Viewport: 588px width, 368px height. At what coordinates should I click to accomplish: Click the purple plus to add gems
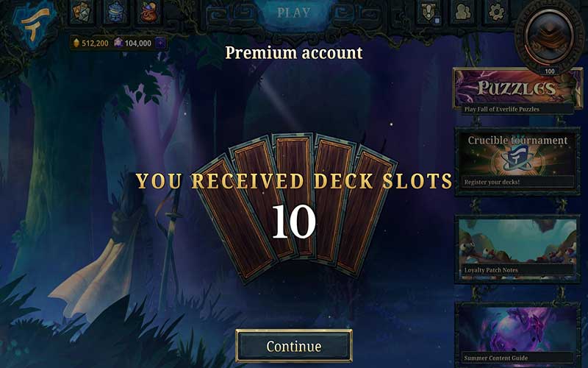[160, 43]
